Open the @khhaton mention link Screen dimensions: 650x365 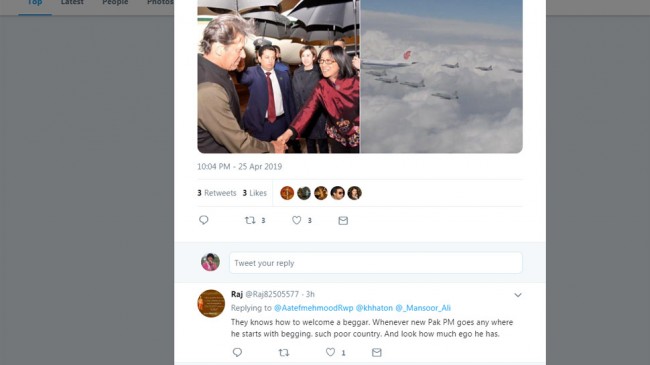pos(374,308)
